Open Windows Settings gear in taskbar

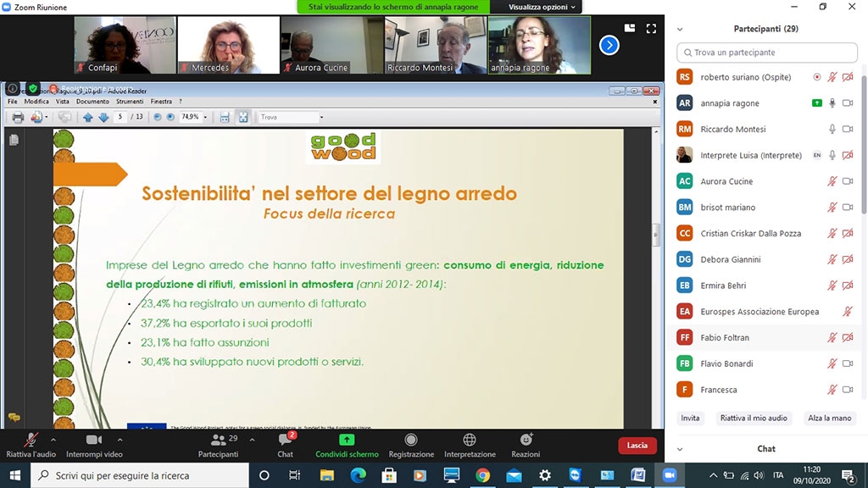(545, 475)
